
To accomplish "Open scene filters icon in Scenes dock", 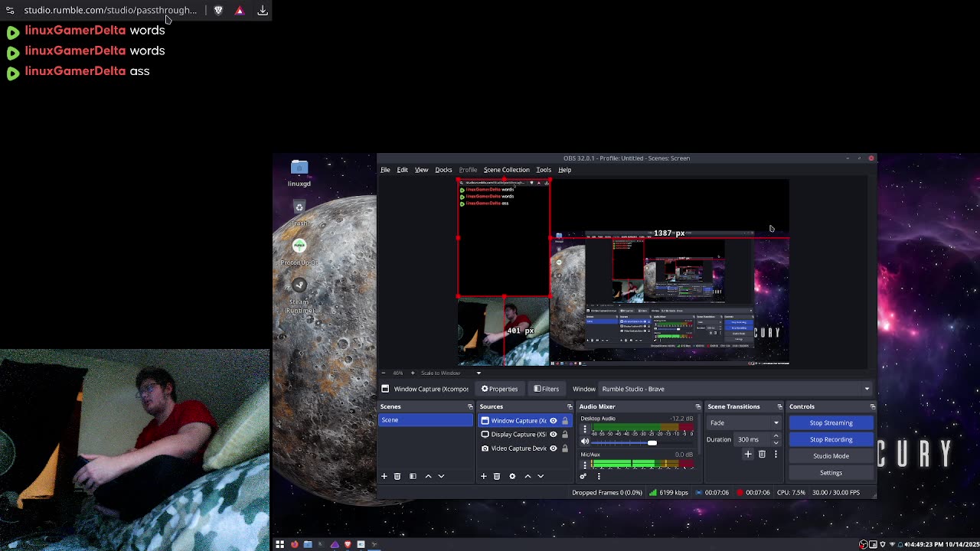I will click(413, 476).
